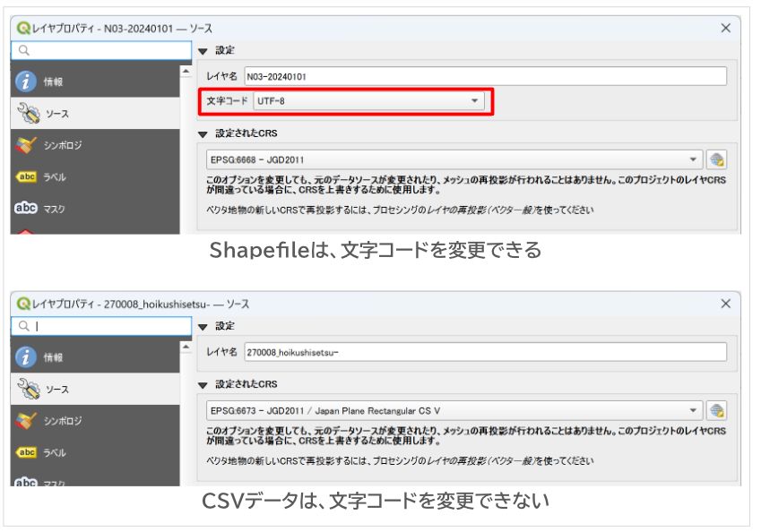Switch to 情報 tab in N03-20240101 window
This screenshot has width=761, height=532.
coord(95,82)
